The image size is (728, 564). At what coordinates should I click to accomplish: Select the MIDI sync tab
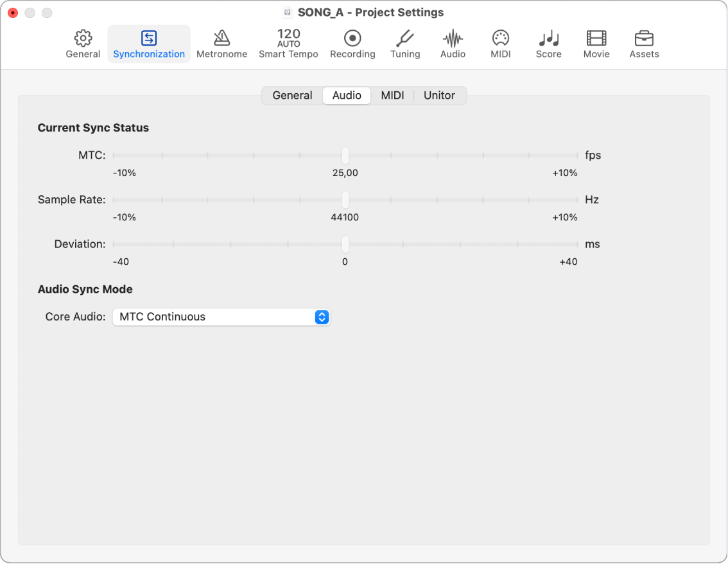click(392, 96)
